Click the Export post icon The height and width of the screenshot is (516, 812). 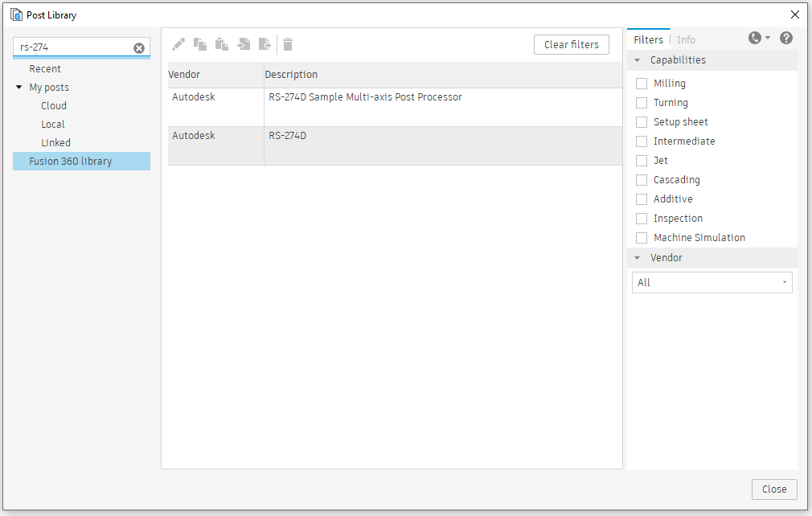click(x=265, y=44)
